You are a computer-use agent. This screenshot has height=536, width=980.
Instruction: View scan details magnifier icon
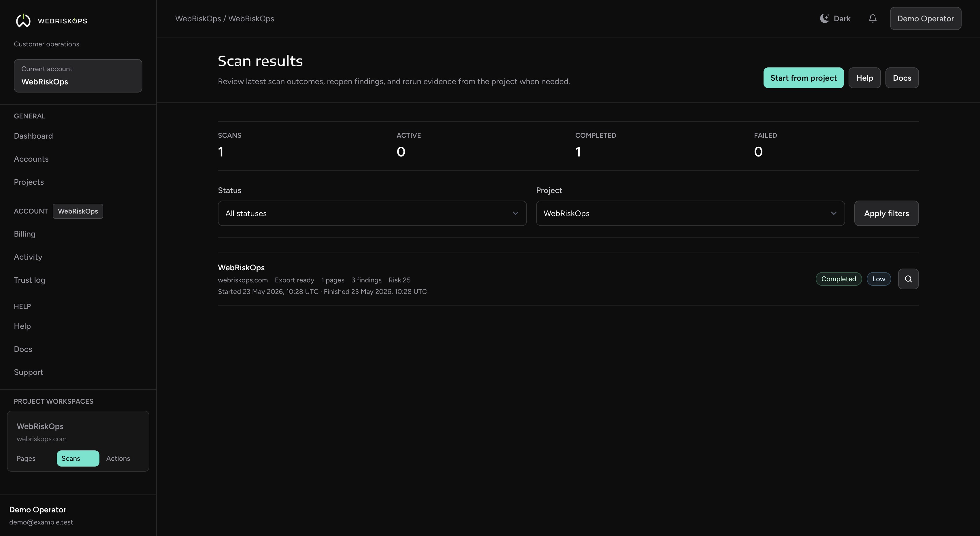[x=908, y=279]
